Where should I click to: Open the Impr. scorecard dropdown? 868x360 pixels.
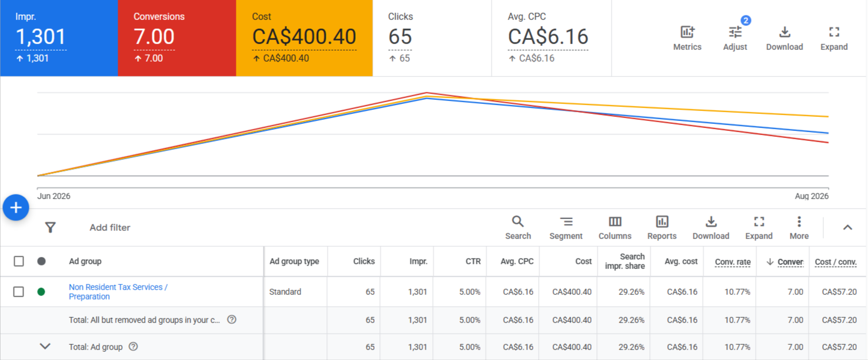pos(59,38)
